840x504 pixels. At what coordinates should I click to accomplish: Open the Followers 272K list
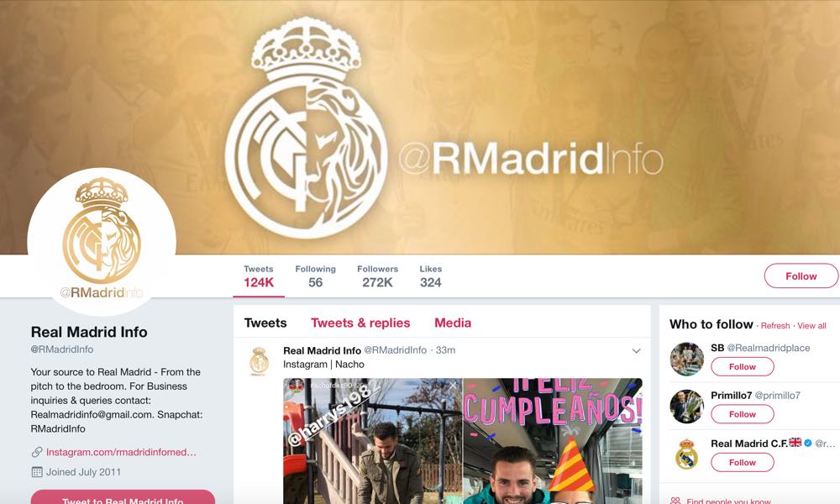(377, 276)
